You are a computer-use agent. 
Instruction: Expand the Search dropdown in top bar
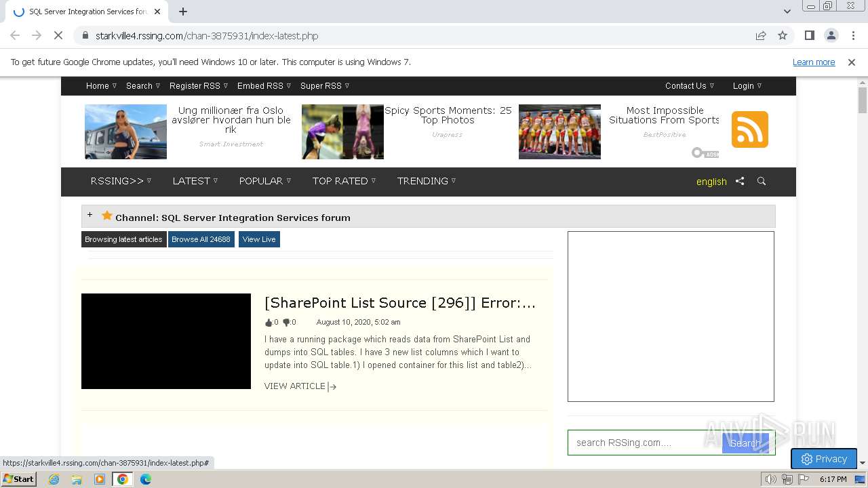point(143,85)
